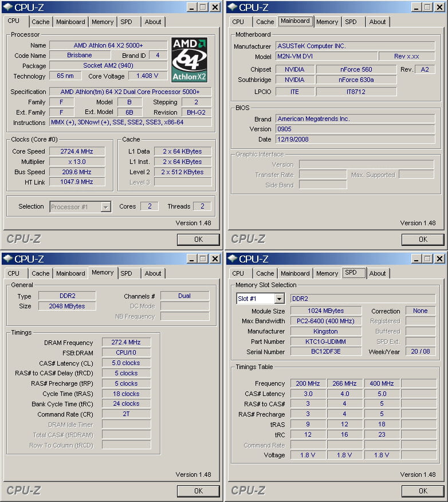Click multiplier value 'x 13.0'

[77, 162]
